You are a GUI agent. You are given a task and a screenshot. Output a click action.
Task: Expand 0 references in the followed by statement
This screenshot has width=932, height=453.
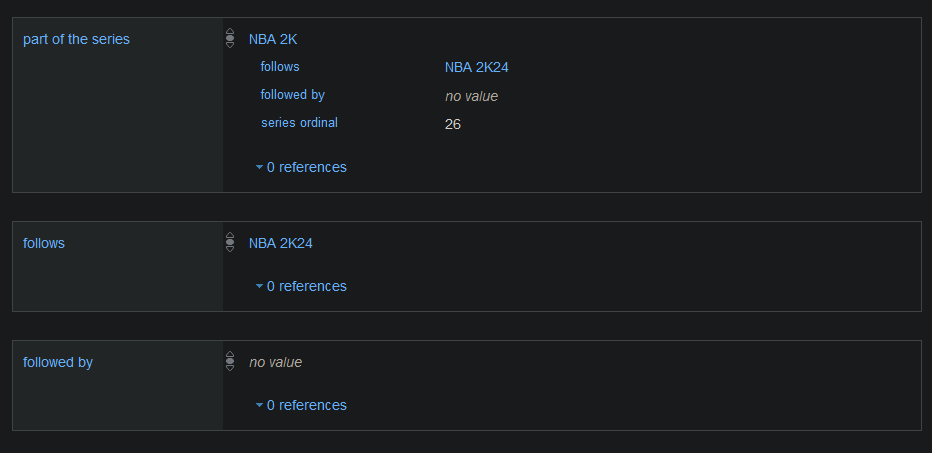coord(306,405)
